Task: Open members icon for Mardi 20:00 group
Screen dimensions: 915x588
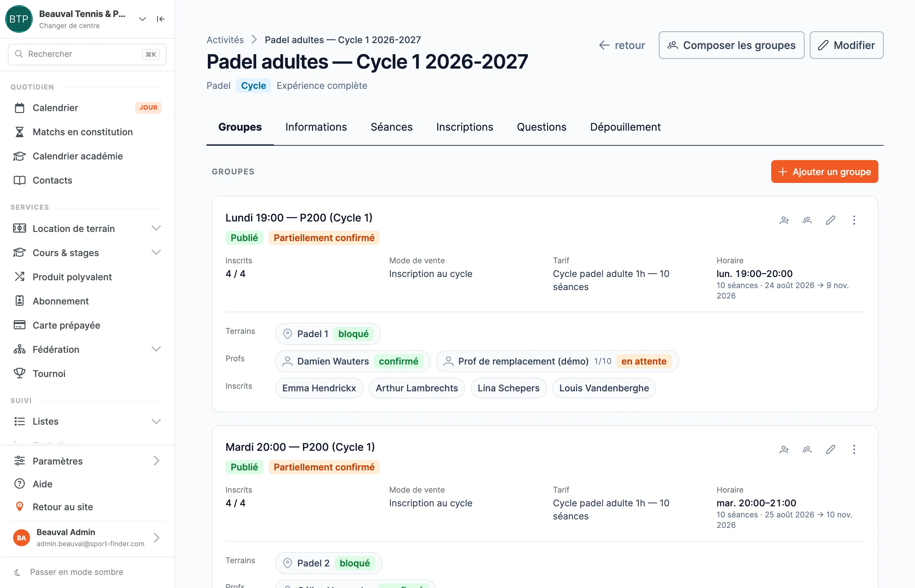Action: tap(807, 449)
